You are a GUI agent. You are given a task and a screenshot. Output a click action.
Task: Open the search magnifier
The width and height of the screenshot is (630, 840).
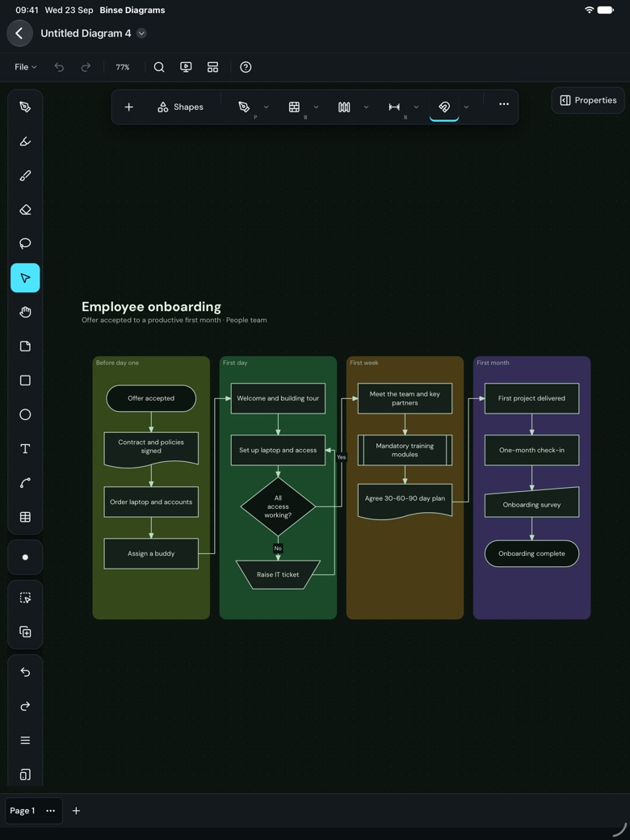(159, 67)
